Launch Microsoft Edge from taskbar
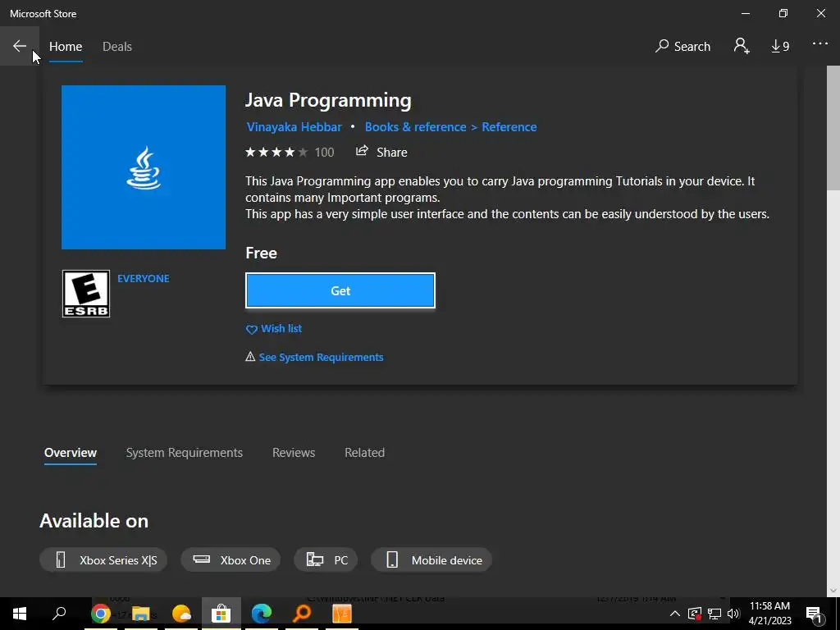 [x=262, y=614]
